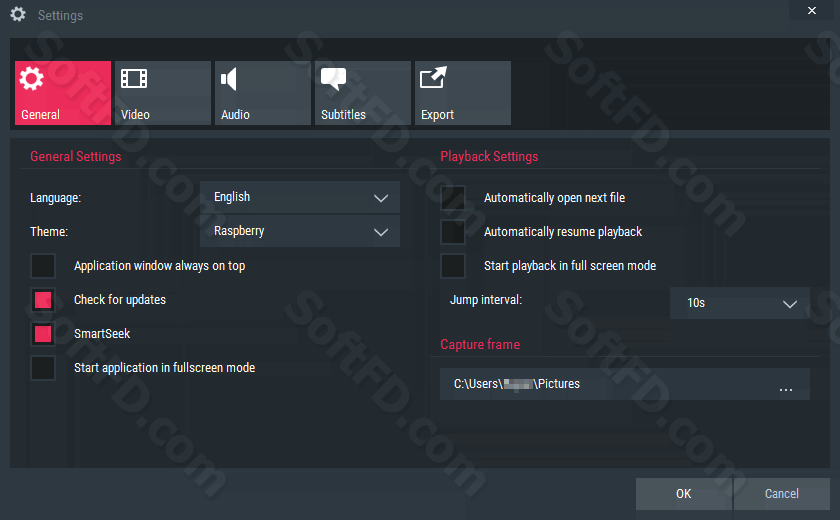The image size is (840, 520).
Task: Switch to the Video tab label
Action: (x=135, y=115)
